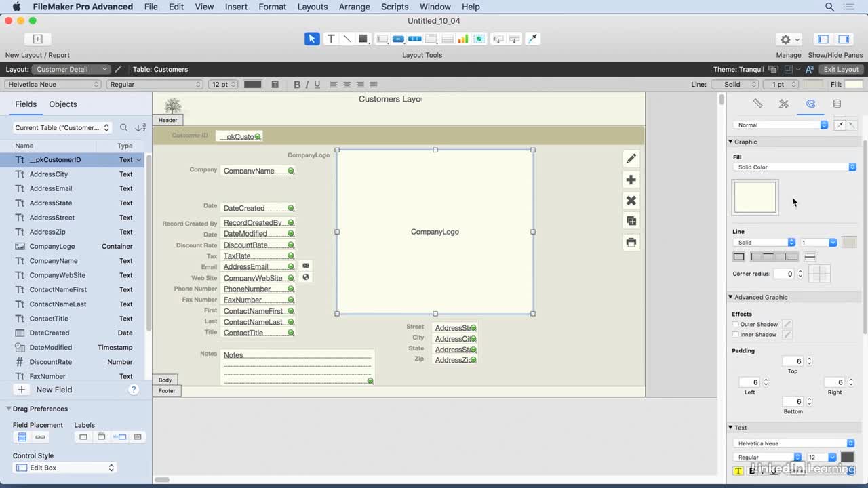Click the pencil Edit button on layout
The height and width of the screenshot is (488, 868).
[x=631, y=159]
